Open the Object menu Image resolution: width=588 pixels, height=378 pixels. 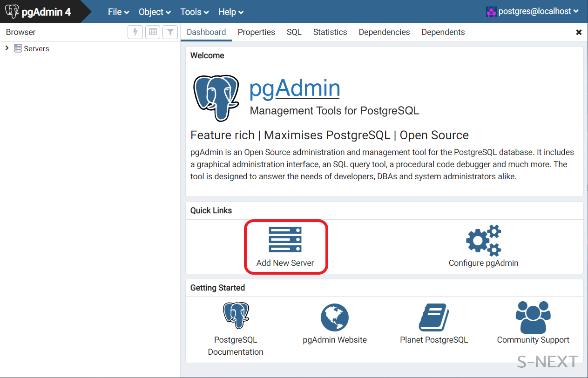(x=155, y=12)
